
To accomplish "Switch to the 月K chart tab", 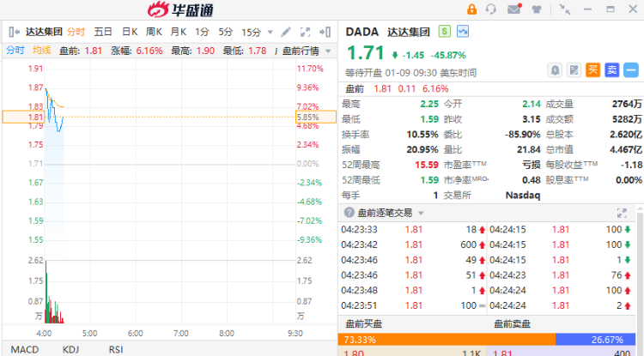I will point(179,32).
